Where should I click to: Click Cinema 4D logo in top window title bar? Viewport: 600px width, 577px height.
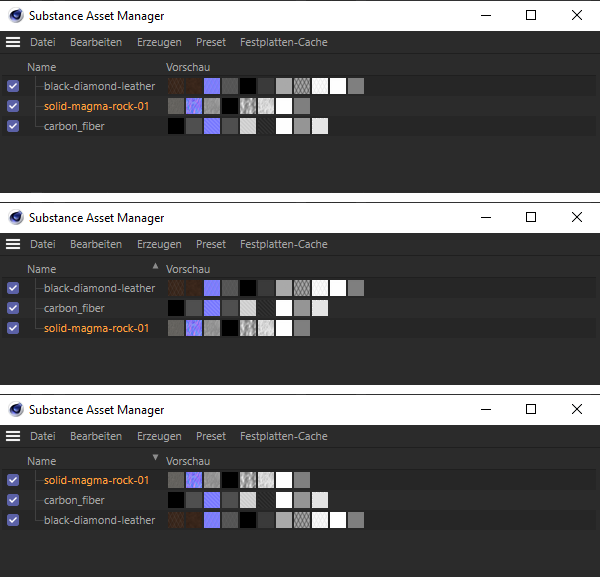[16, 16]
